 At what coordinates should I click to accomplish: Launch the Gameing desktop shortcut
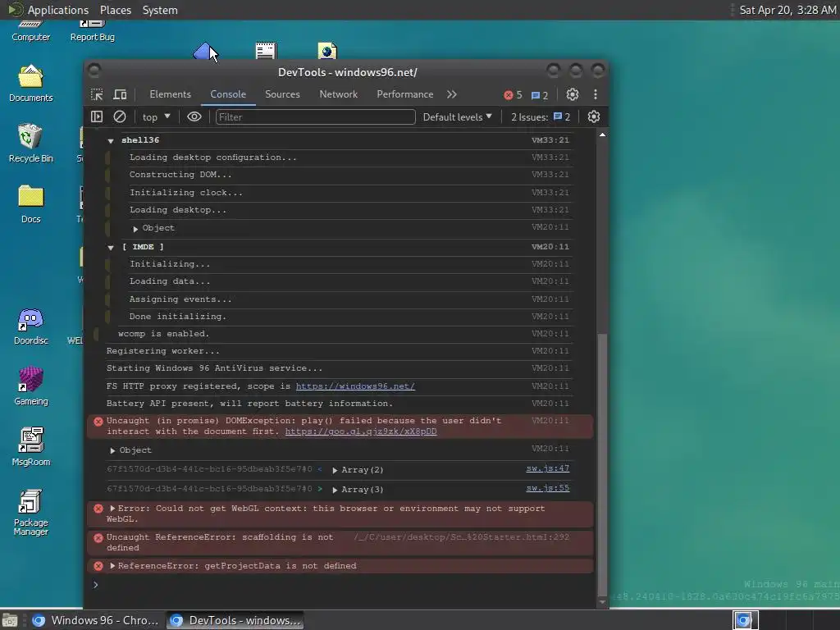(x=30, y=387)
